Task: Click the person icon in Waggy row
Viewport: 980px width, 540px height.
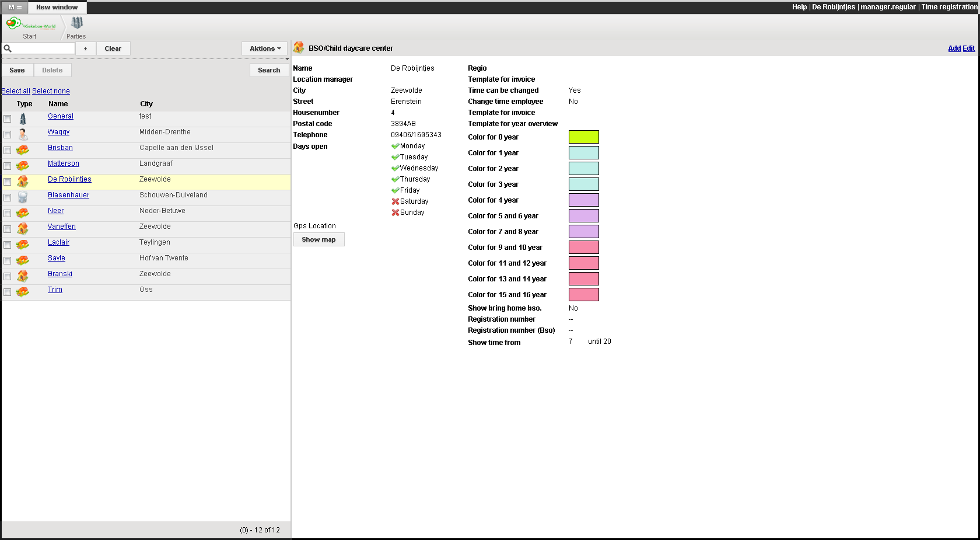Action: coord(23,135)
